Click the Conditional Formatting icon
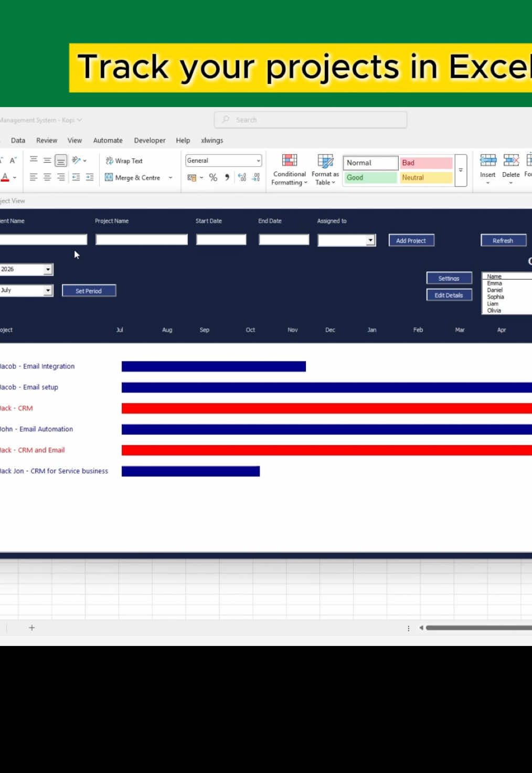Viewport: 532px width, 773px height. pos(290,160)
